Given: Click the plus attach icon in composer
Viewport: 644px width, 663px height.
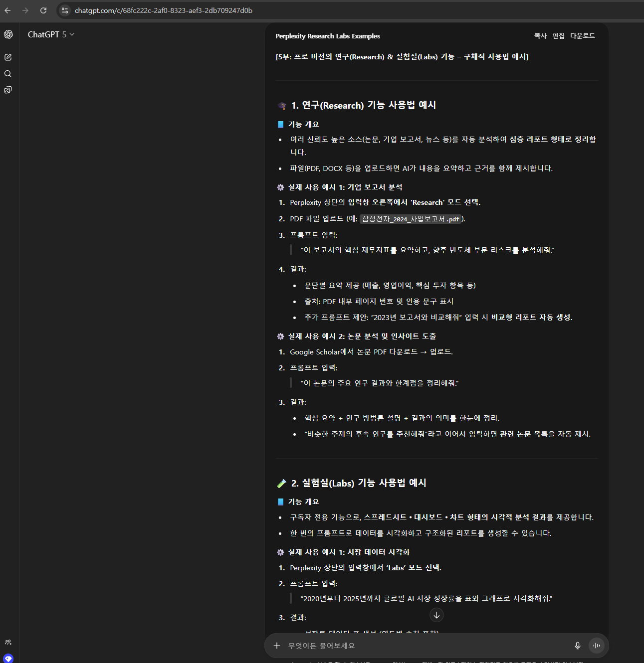Looking at the screenshot, I should 277,646.
